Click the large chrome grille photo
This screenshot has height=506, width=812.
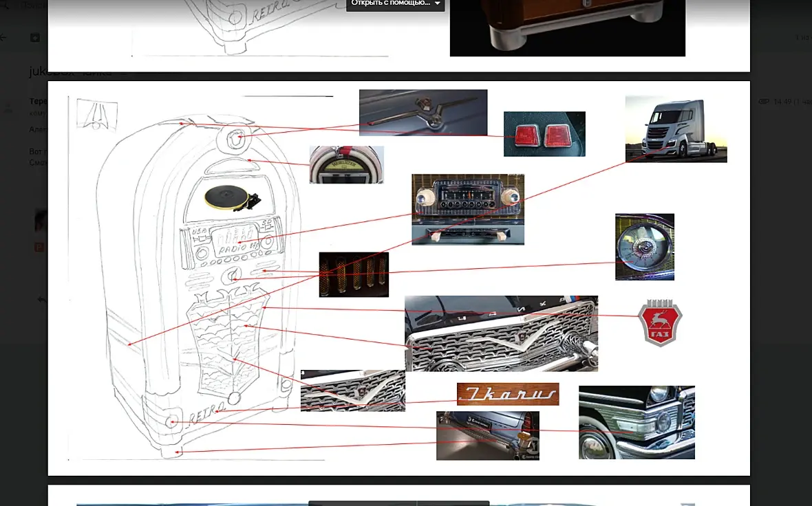pos(501,333)
